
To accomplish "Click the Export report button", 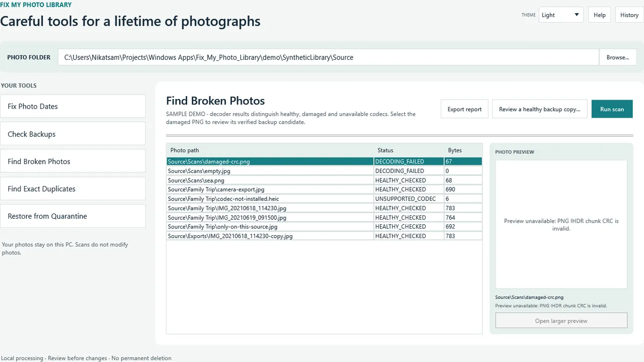I will [464, 109].
